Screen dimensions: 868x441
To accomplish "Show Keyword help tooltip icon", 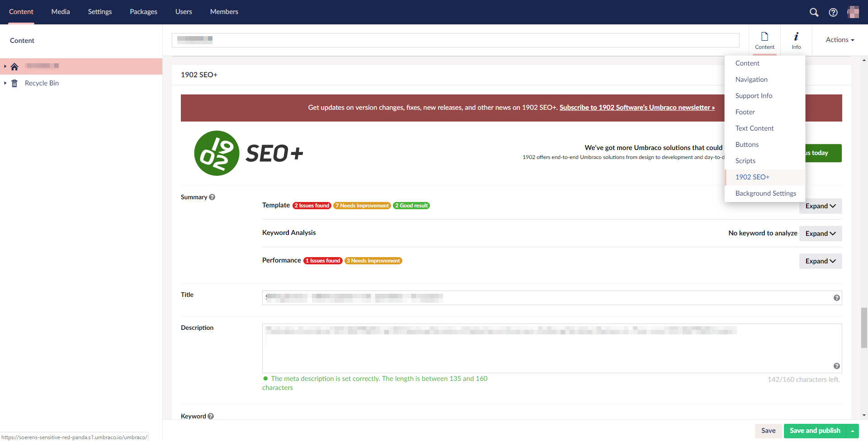I will 211,416.
